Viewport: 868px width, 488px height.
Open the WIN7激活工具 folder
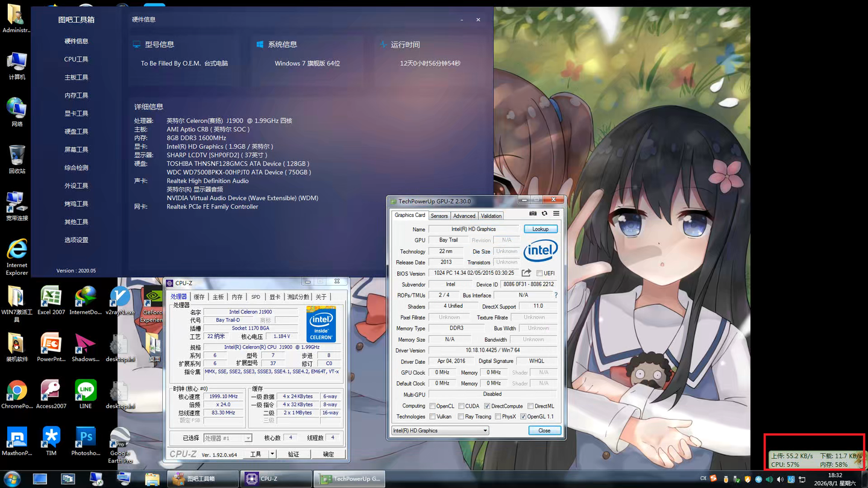[17, 304]
